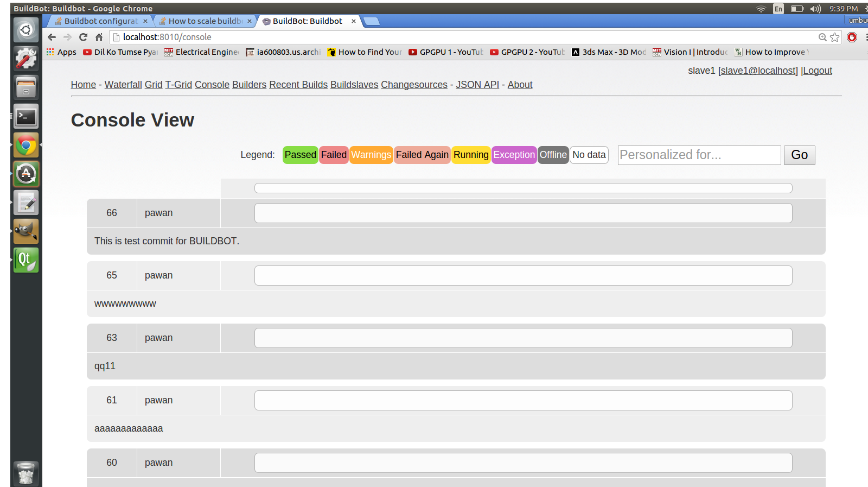868x487 pixels.
Task: Go back with browser back arrow
Action: coord(52,37)
